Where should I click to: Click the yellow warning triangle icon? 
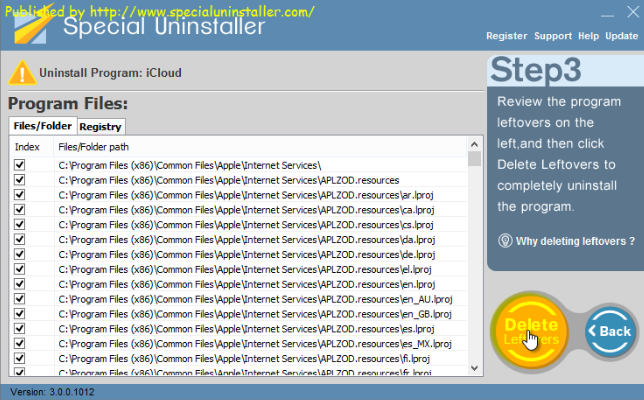pos(22,73)
